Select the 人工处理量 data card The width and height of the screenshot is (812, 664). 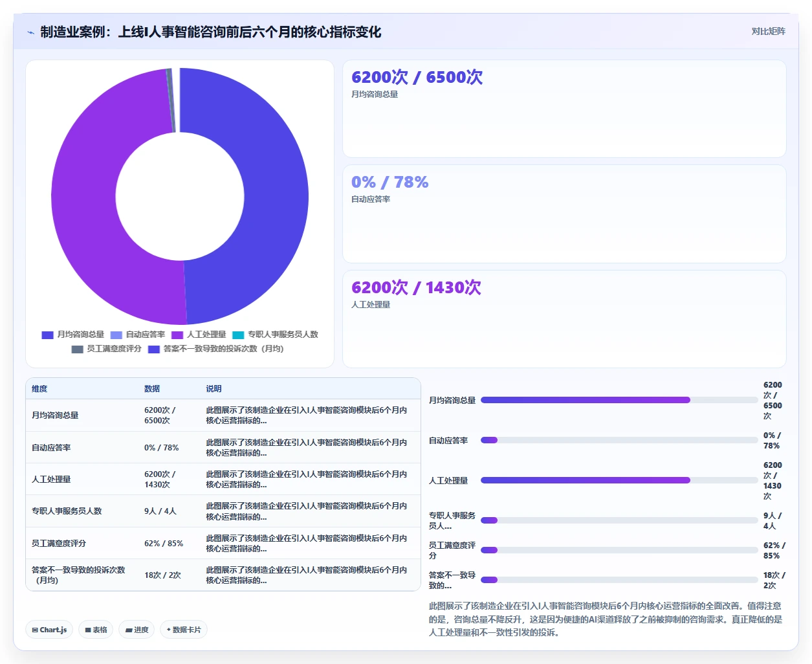(x=564, y=319)
